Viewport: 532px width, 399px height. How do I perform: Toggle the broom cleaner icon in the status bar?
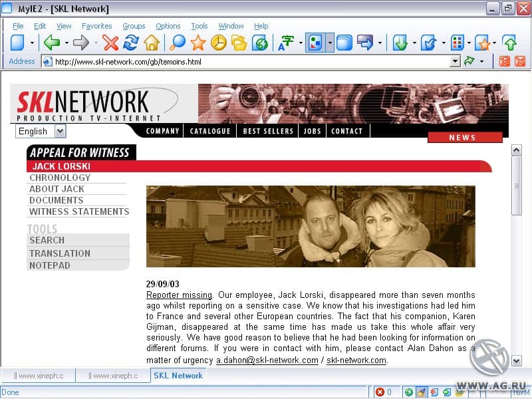(422, 392)
